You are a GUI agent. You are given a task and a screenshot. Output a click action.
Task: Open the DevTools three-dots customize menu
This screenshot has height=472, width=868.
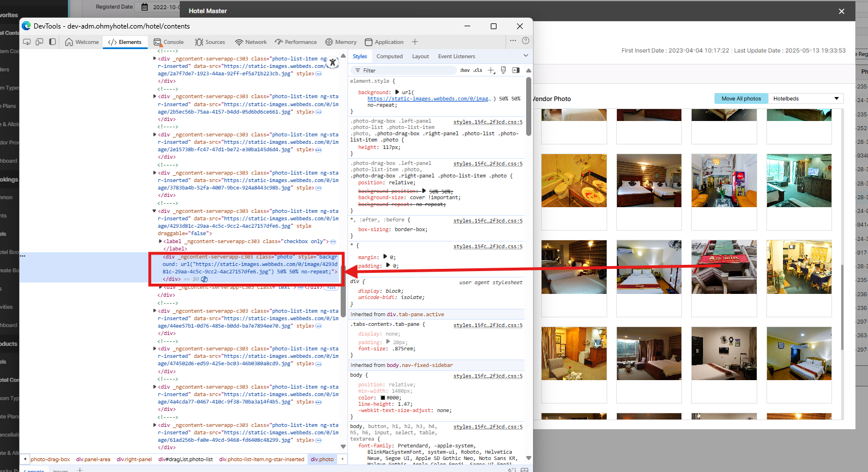coord(513,41)
